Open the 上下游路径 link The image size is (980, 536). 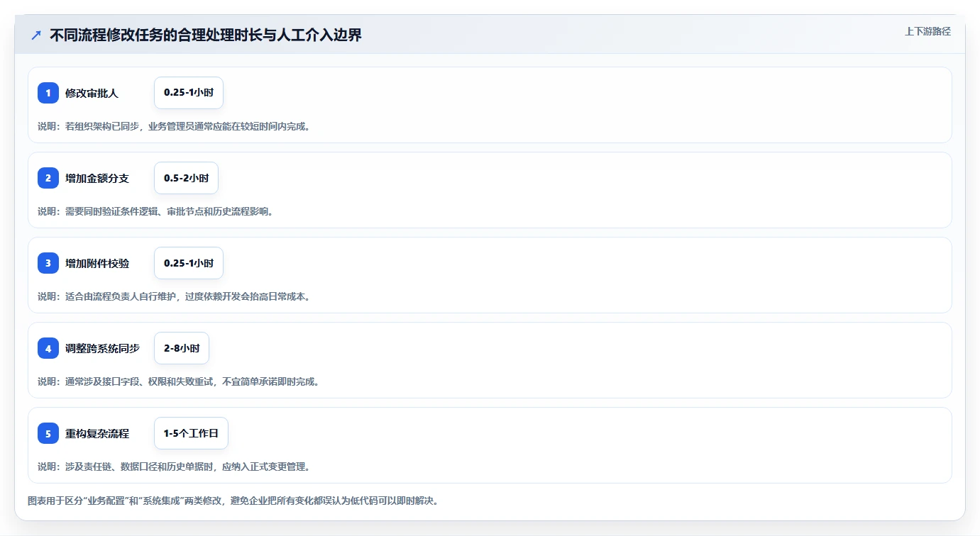[x=927, y=31]
